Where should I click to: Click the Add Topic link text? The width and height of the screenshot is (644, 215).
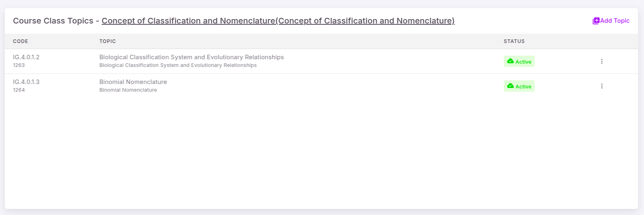(615, 21)
